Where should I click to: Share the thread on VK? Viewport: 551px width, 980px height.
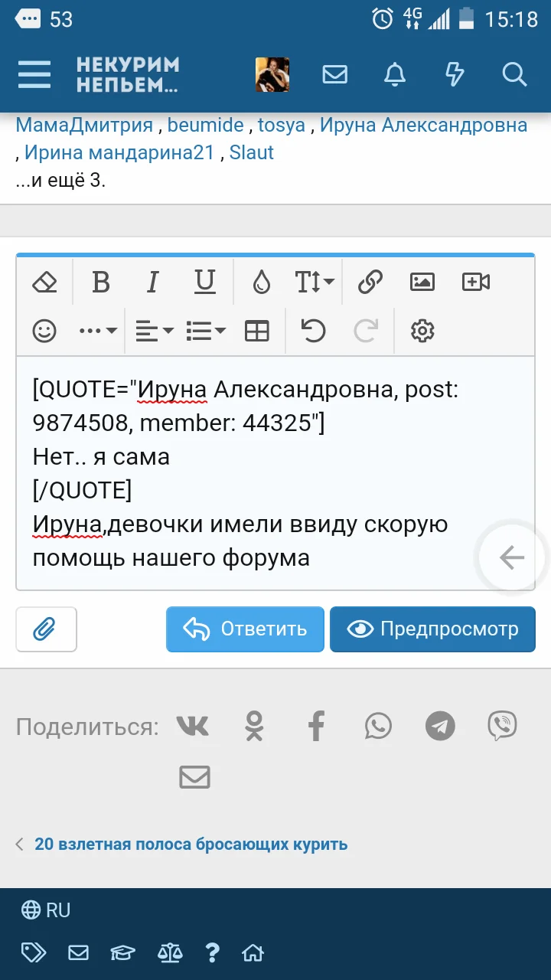point(192,725)
